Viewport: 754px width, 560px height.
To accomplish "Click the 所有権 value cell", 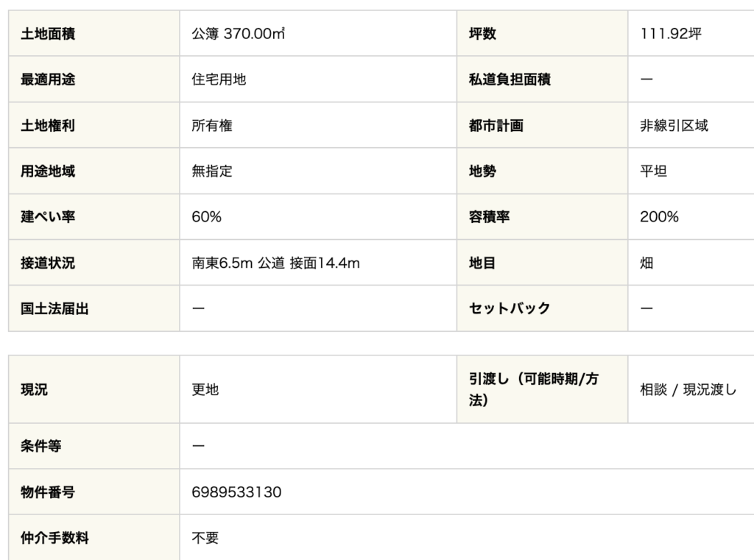I will tap(318, 125).
